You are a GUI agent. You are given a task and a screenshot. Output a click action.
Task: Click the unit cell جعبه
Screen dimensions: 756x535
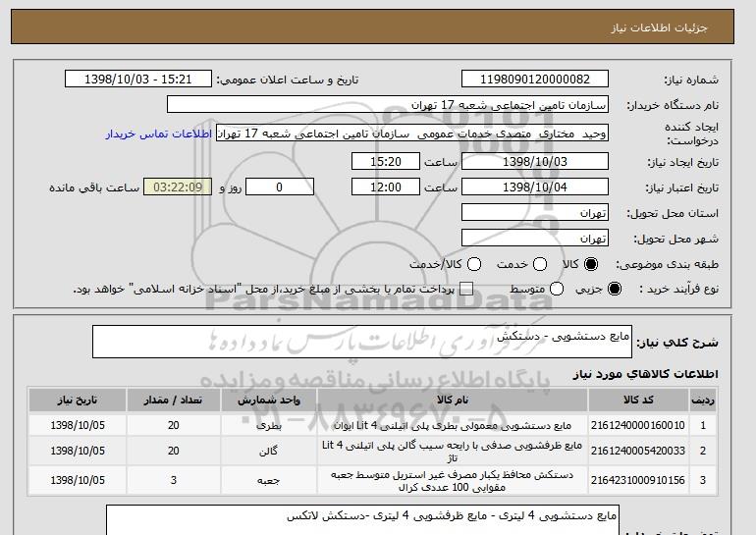[269, 481]
